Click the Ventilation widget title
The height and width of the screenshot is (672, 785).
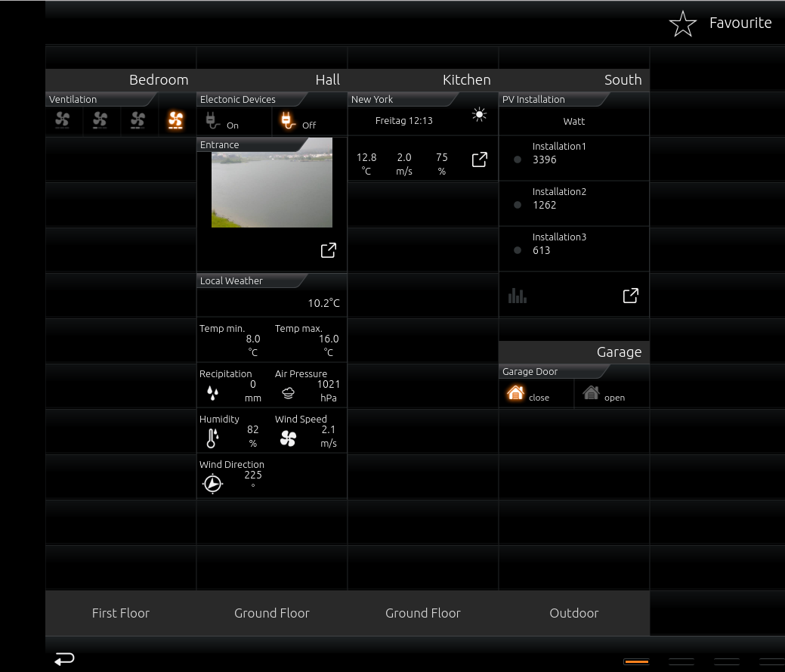[73, 99]
